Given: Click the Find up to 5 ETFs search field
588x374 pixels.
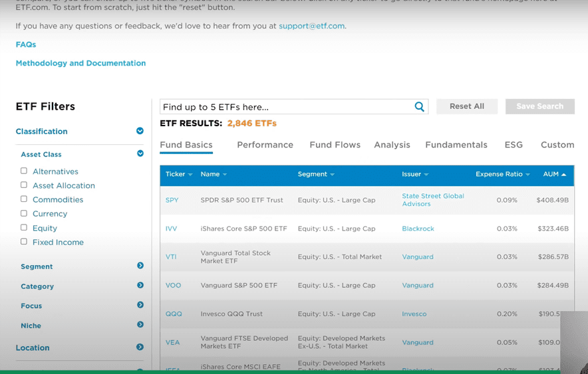Looking at the screenshot, I should 286,107.
